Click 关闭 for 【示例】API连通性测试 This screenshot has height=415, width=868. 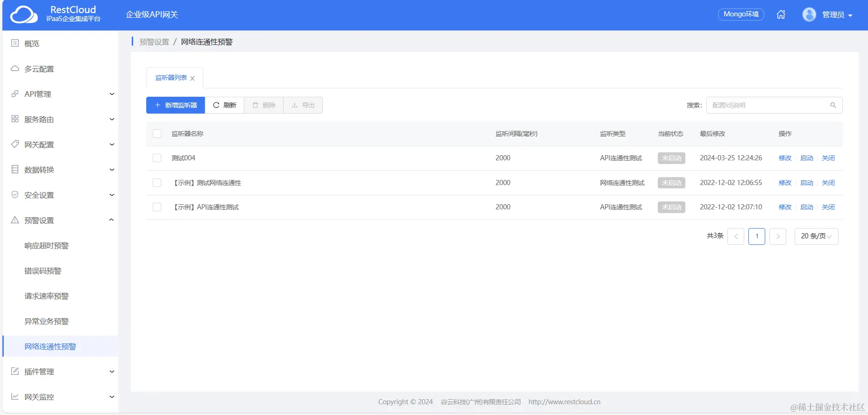coord(828,207)
